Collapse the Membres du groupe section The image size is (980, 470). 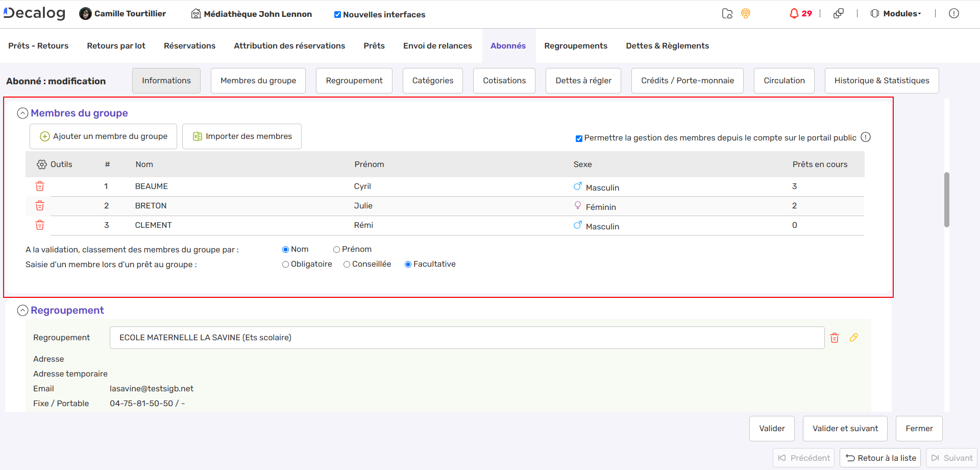[x=22, y=113]
